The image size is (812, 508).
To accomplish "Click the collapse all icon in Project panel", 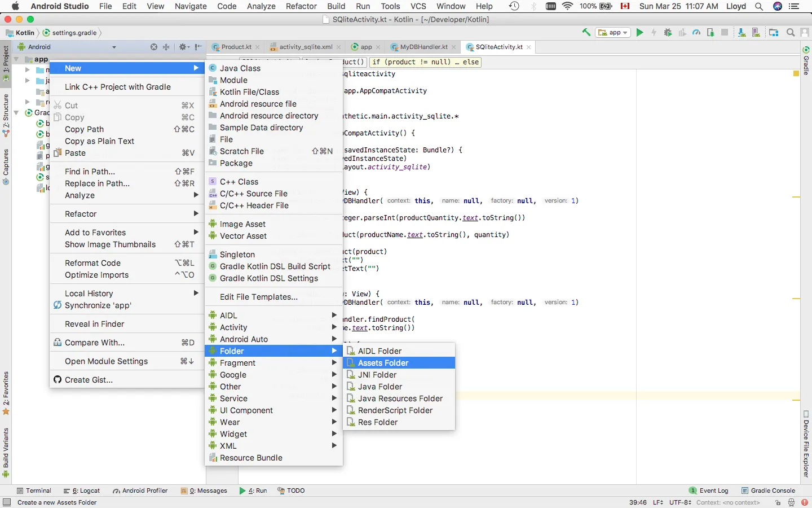I will click(166, 47).
